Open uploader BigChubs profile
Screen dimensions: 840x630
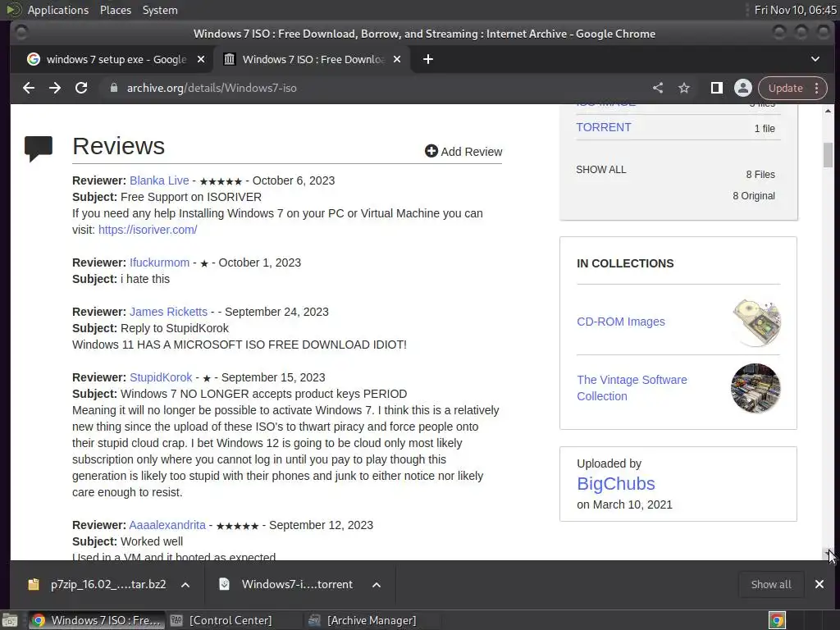(x=616, y=484)
